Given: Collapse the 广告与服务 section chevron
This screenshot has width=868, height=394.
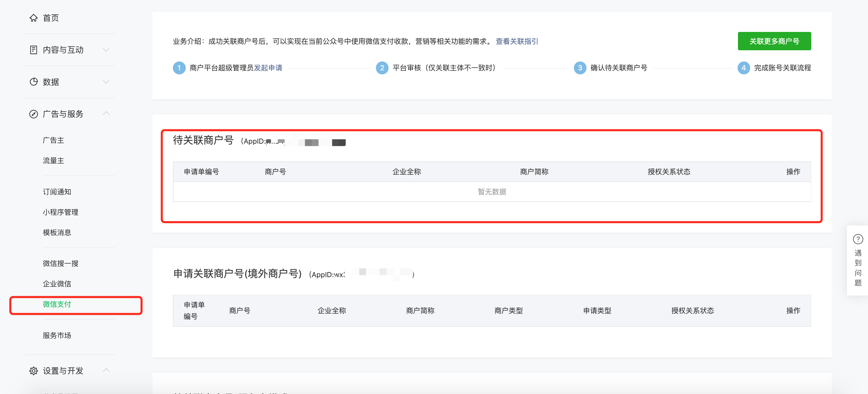Looking at the screenshot, I should [106, 113].
